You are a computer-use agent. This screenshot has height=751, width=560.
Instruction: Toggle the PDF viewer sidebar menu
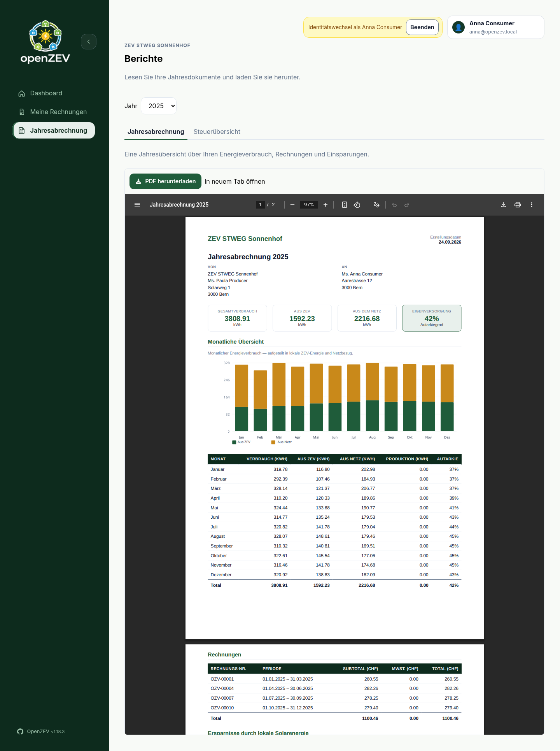tap(137, 205)
